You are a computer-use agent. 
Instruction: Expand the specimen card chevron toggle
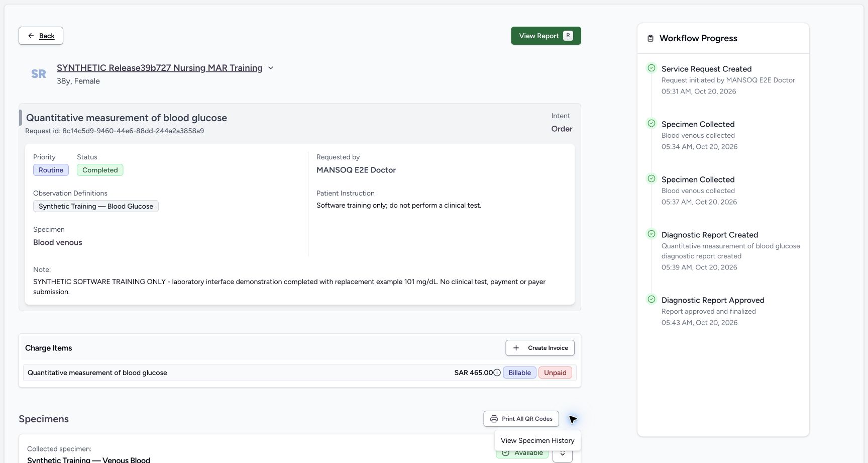(563, 453)
